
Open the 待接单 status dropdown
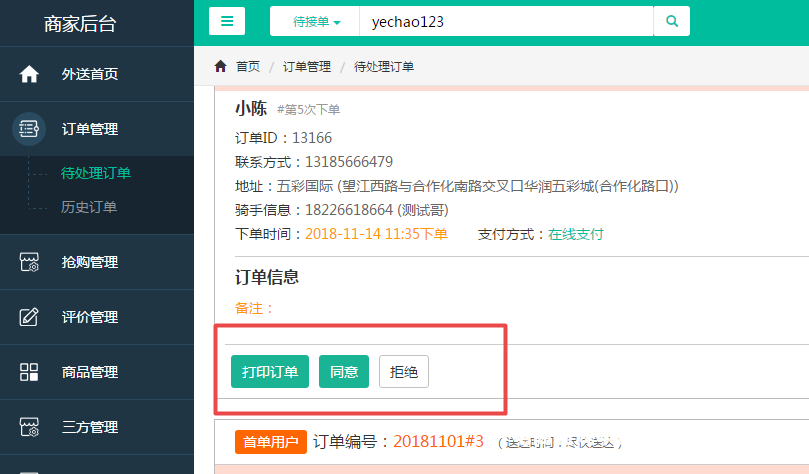click(315, 21)
